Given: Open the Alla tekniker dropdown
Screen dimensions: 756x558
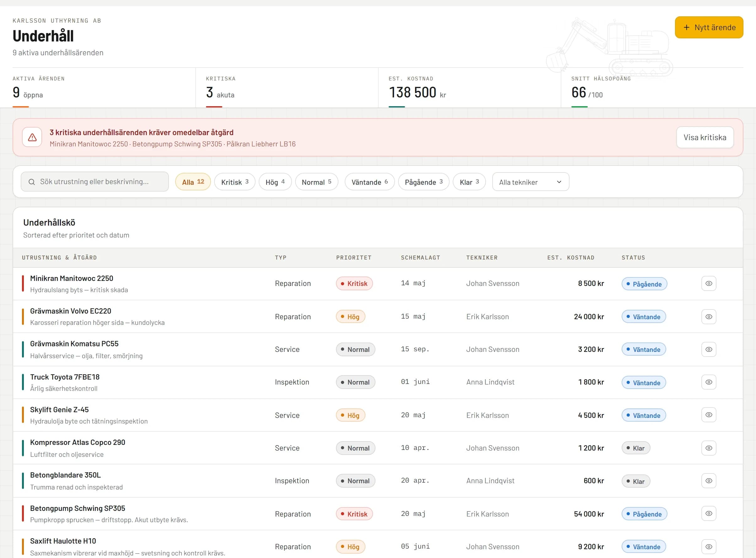Looking at the screenshot, I should tap(530, 182).
